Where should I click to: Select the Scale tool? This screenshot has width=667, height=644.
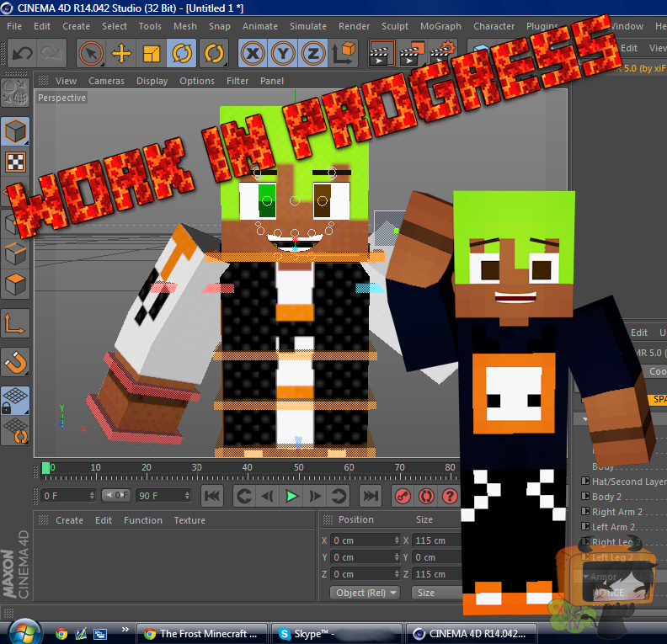point(152,53)
